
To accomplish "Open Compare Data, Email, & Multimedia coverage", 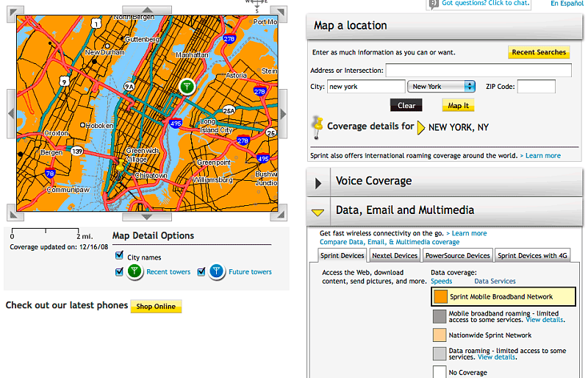I will 390,242.
